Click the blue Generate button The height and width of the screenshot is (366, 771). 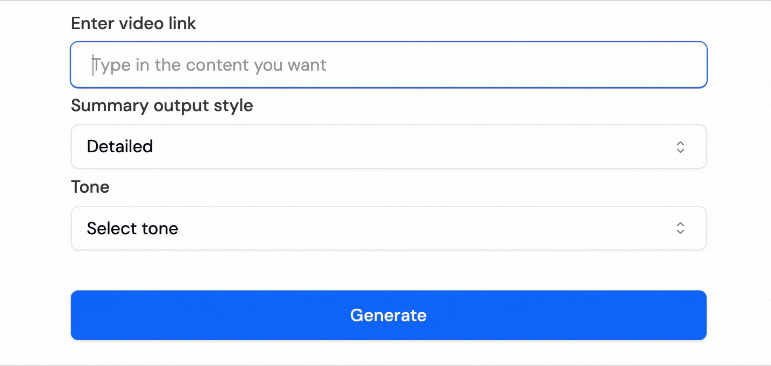pyautogui.click(x=388, y=315)
